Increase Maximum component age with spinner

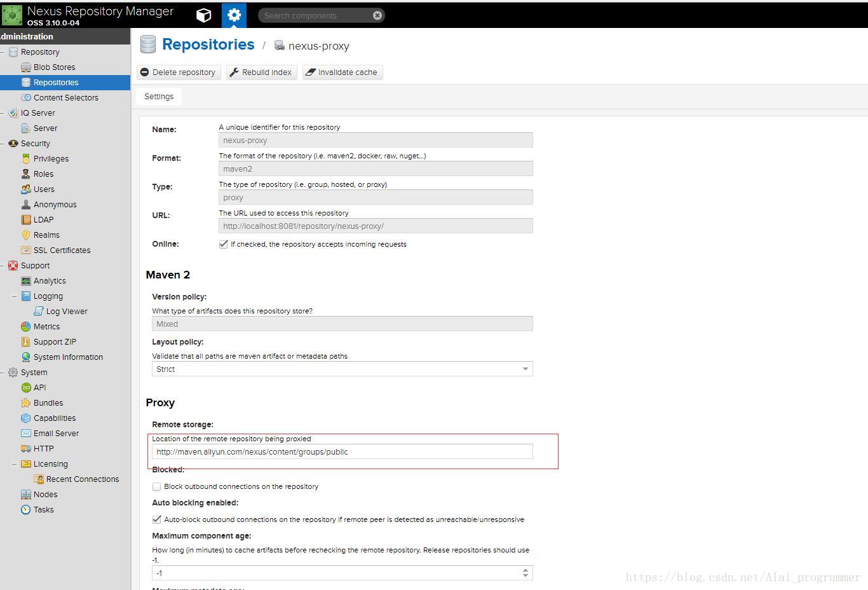[x=526, y=570]
